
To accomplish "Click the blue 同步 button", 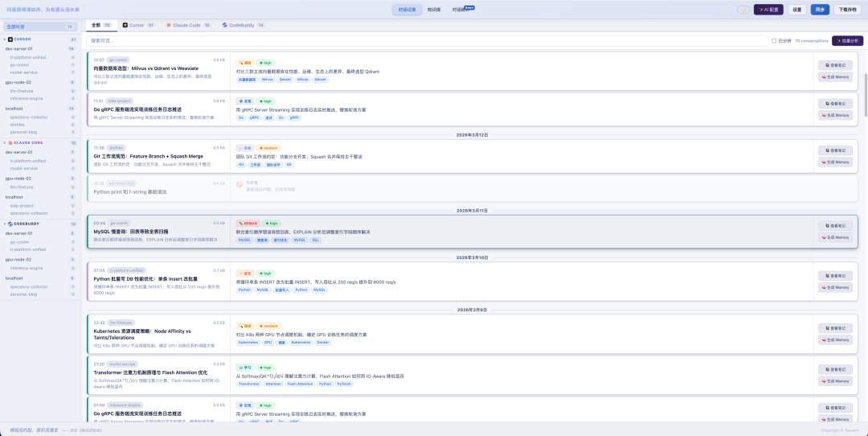I will point(821,10).
